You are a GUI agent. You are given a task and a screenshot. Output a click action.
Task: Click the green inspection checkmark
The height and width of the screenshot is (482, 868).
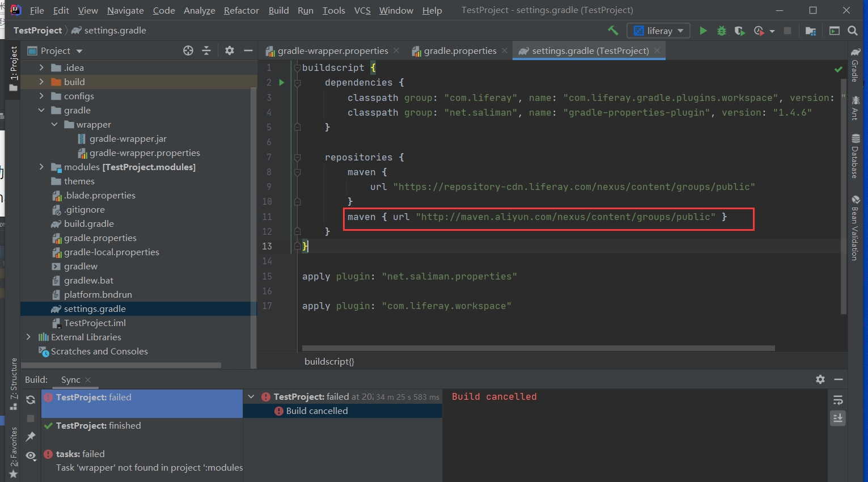pyautogui.click(x=838, y=69)
